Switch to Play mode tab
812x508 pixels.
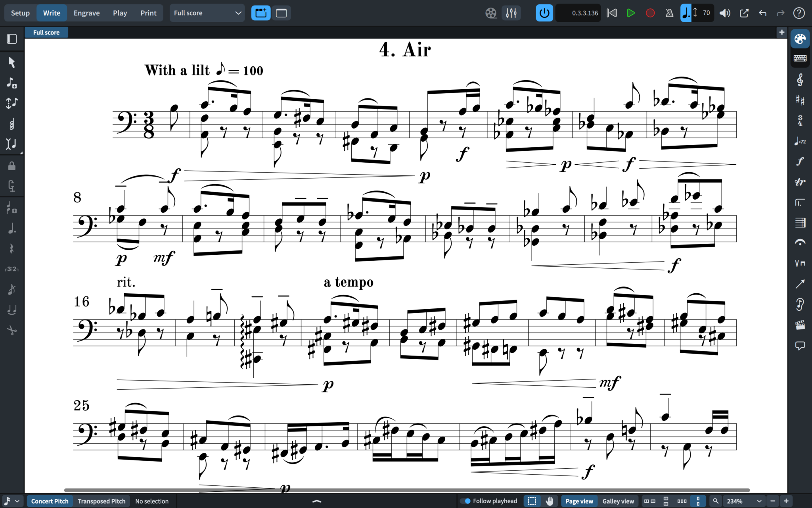click(x=120, y=13)
